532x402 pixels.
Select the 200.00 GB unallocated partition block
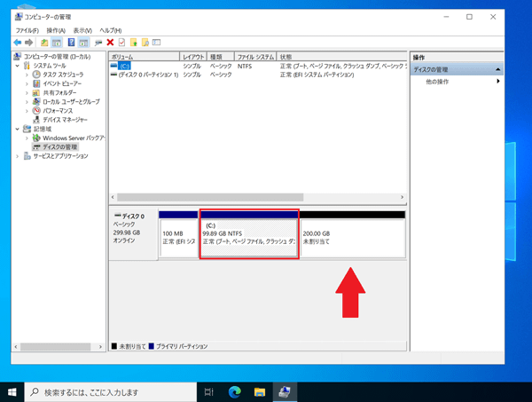(x=352, y=238)
